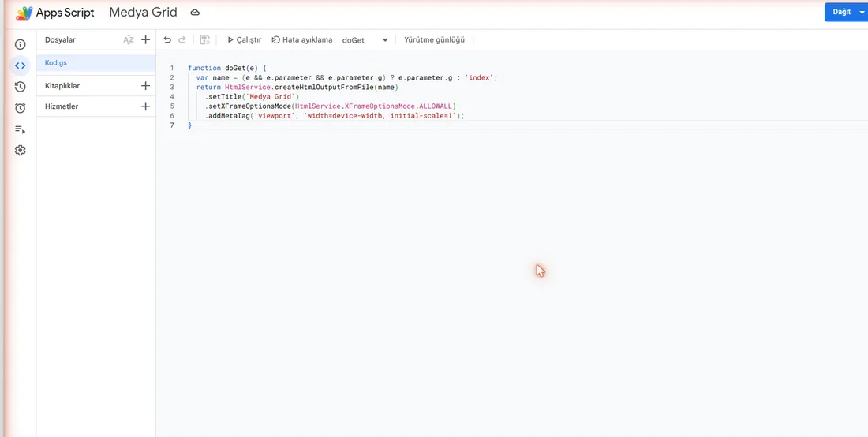Click the Apps Script title text
The height and width of the screenshot is (437, 868).
65,12
